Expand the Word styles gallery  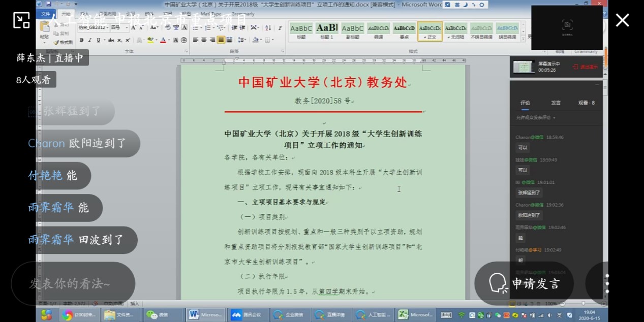[x=524, y=38]
